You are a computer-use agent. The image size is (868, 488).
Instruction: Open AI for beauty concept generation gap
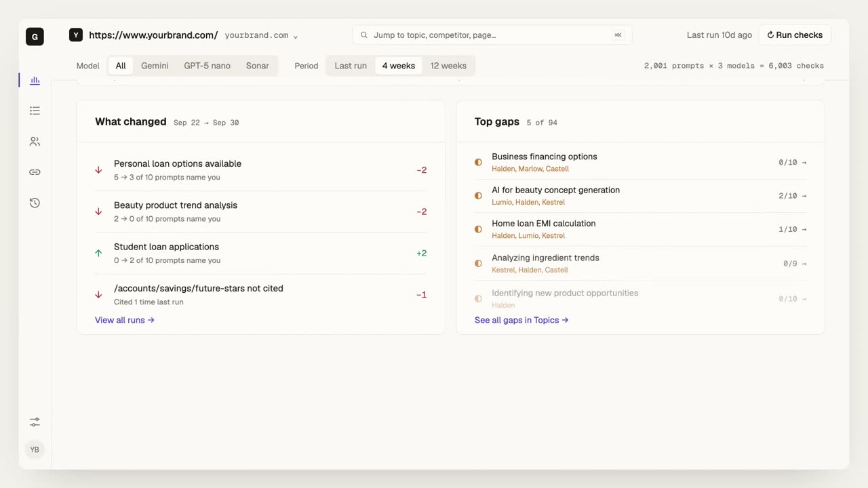[641, 196]
